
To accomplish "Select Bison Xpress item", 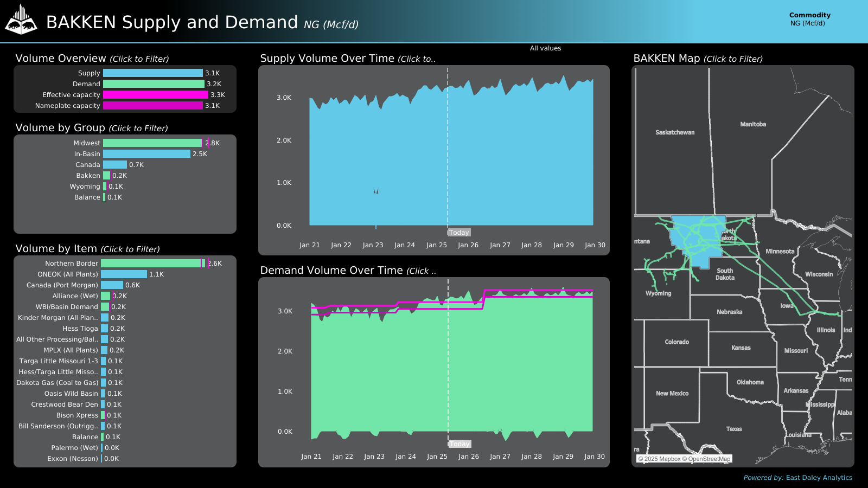I will point(77,415).
